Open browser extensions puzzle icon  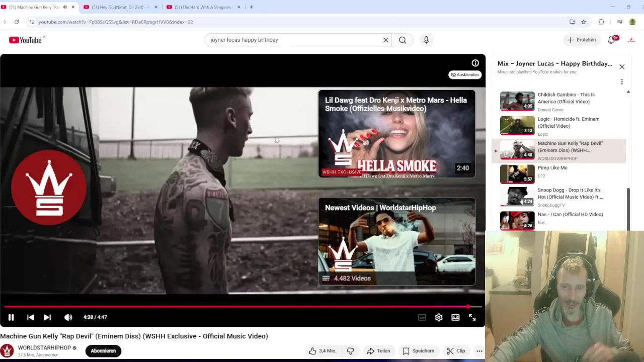click(601, 22)
